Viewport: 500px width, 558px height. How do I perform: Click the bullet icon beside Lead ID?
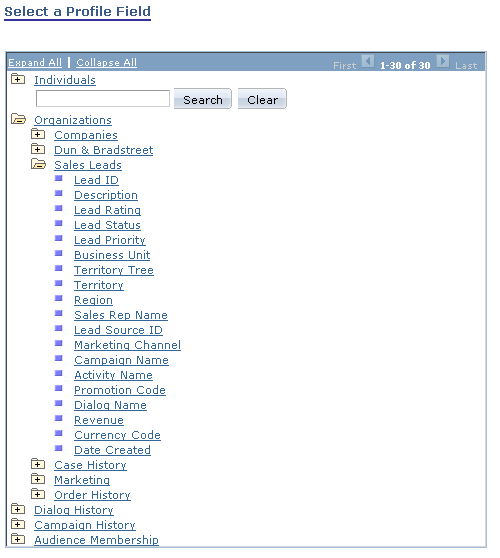pos(59,178)
